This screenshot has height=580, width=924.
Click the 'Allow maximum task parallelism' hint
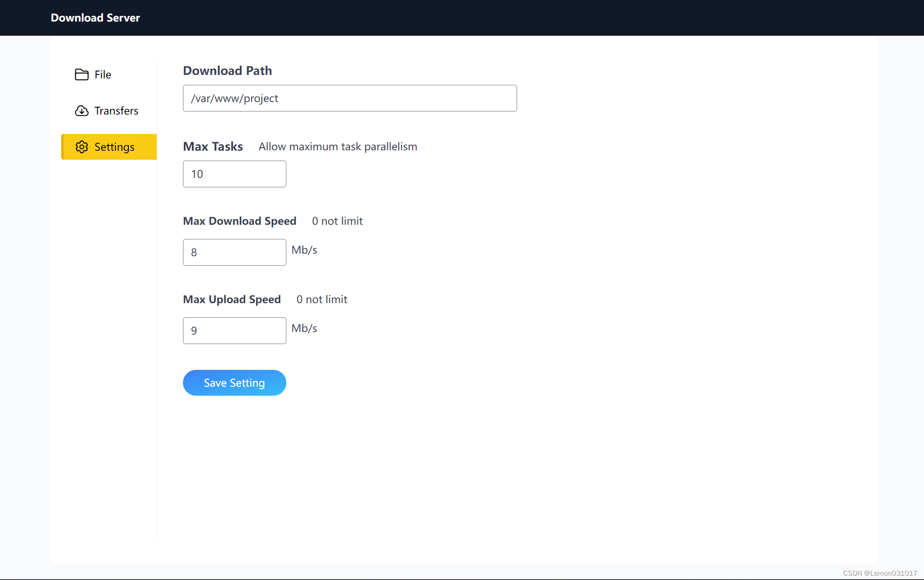coord(338,146)
